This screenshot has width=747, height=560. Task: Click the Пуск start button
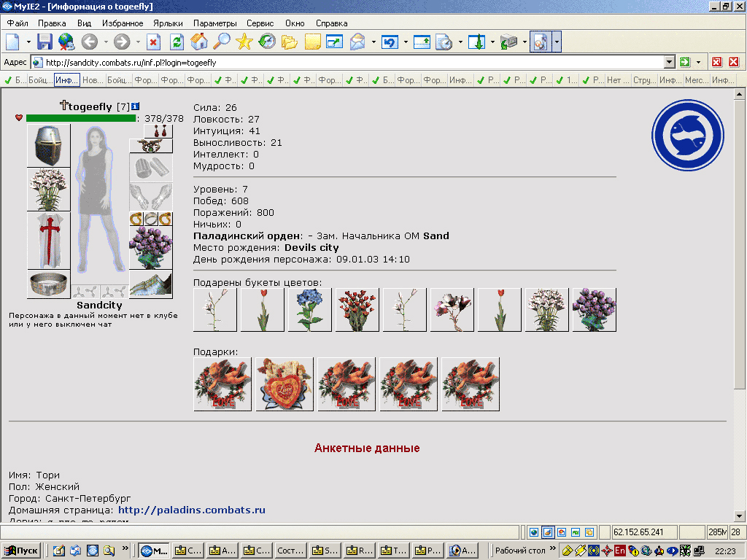(22, 551)
